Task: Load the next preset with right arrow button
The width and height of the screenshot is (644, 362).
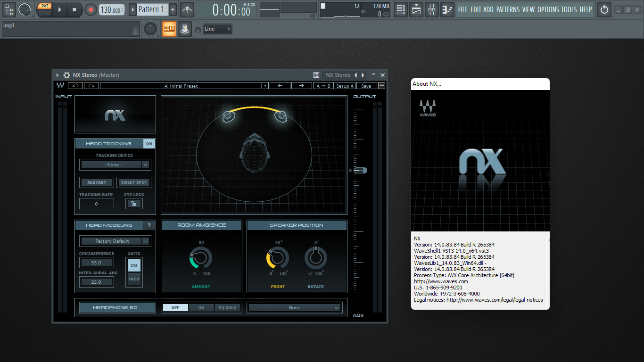Action: (x=302, y=86)
